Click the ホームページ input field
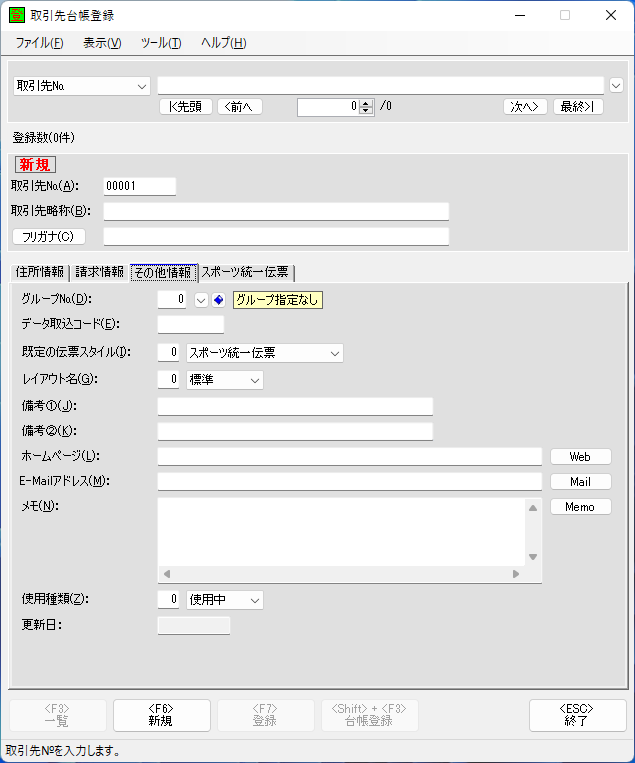The image size is (635, 763). [x=349, y=456]
